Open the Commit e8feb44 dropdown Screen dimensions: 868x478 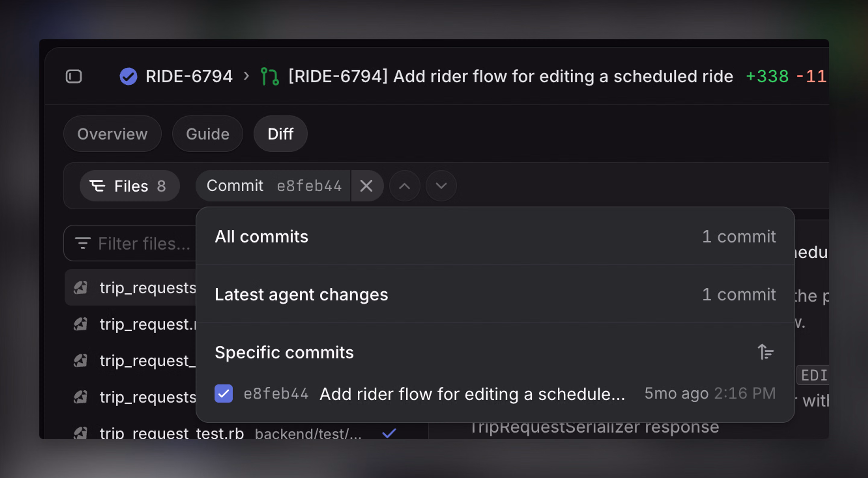[273, 186]
